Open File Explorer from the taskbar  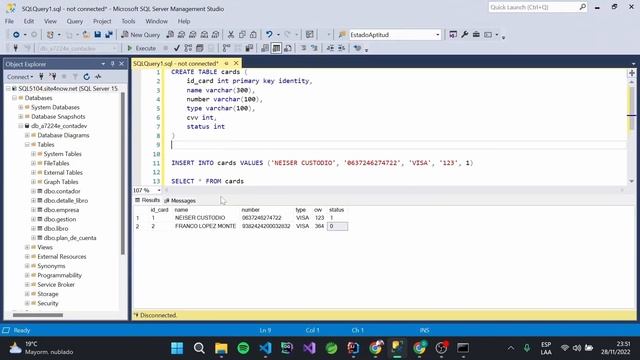pos(221,348)
